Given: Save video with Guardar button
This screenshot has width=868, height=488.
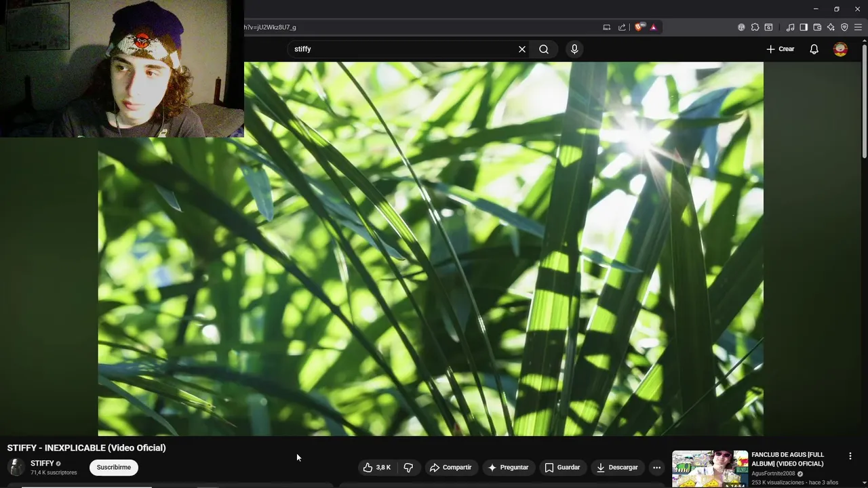Looking at the screenshot, I should coord(562,467).
